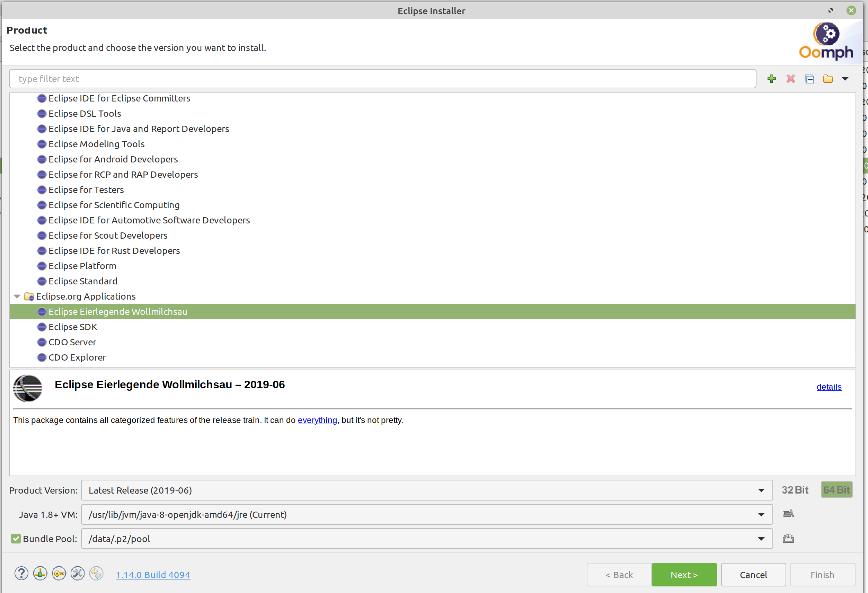Viewport: 868px width, 593px height.
Task: Click the Eclipse Wollmilchsau product logo
Action: 28,388
